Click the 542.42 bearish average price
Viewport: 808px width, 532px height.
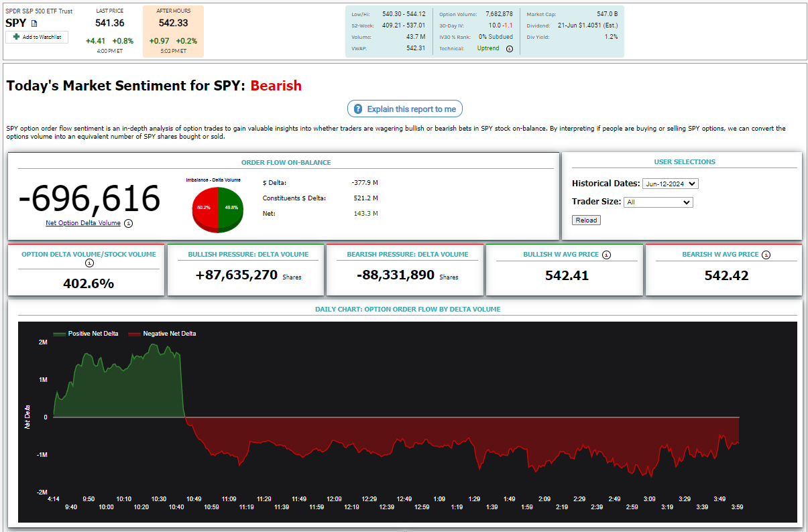pyautogui.click(x=726, y=275)
